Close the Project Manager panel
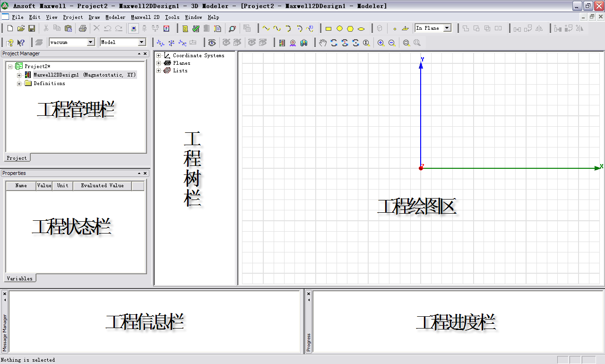This screenshot has width=605, height=364. [146, 54]
